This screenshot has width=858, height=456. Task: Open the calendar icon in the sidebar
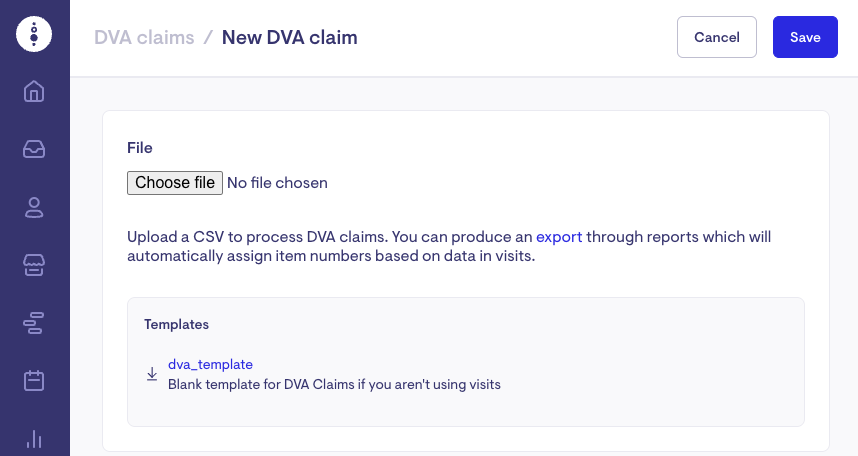coord(34,381)
